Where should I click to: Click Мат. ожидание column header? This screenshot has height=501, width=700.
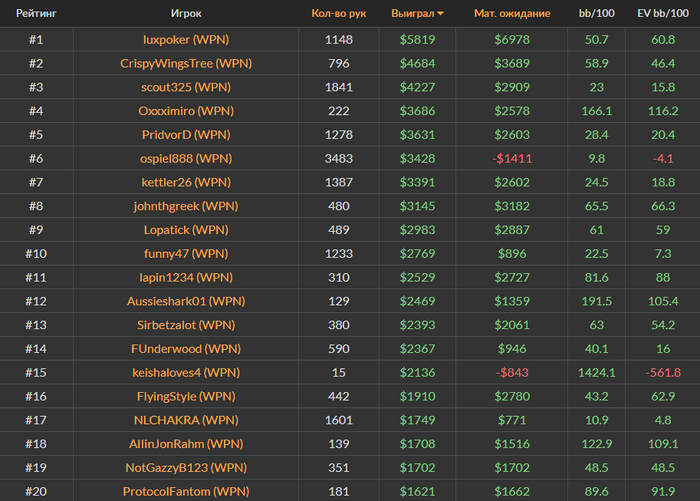(512, 14)
